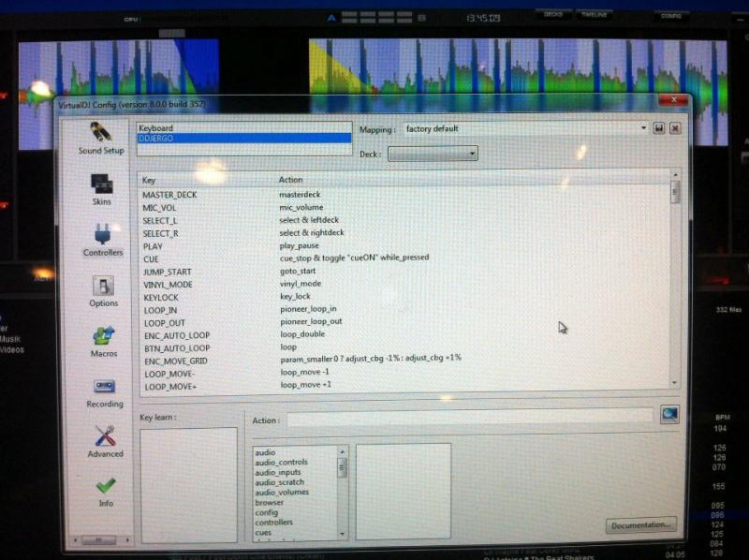Image resolution: width=749 pixels, height=560 pixels.
Task: Click the Documentation button
Action: 641,525
